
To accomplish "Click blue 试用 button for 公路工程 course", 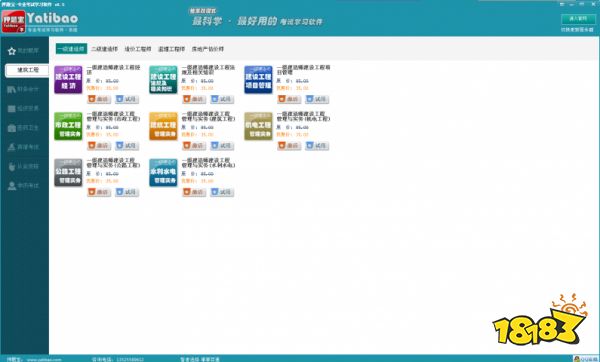I will (127, 192).
